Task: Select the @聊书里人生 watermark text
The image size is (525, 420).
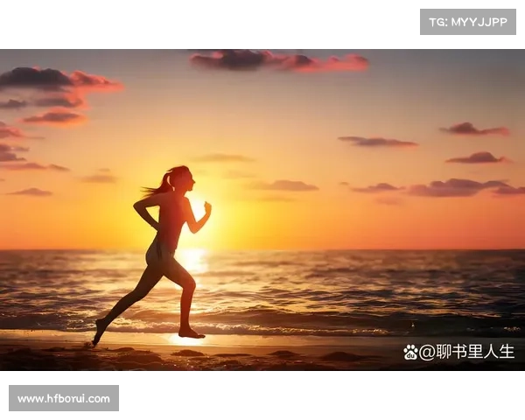Action: [x=466, y=352]
